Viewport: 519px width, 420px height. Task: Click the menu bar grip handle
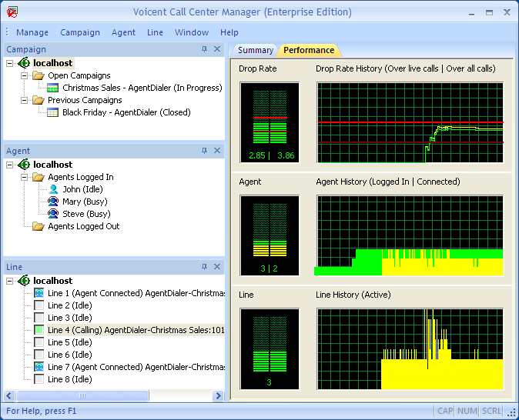point(7,32)
